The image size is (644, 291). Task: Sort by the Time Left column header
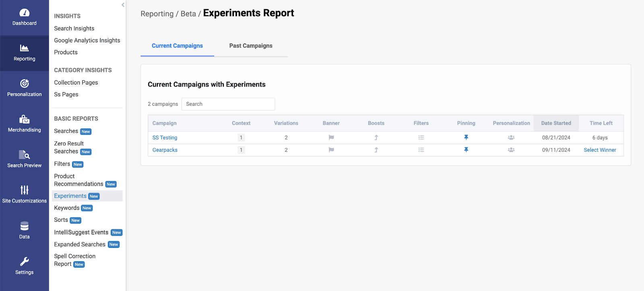click(601, 123)
